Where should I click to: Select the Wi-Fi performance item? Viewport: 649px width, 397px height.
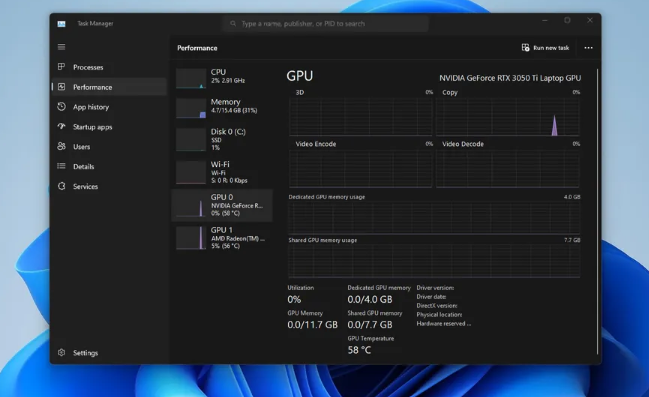222,172
